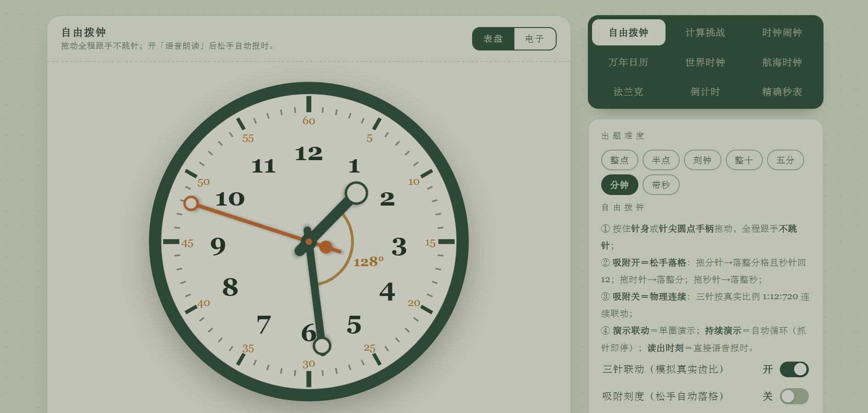Click the minute label 15 on the dial

pos(430,243)
